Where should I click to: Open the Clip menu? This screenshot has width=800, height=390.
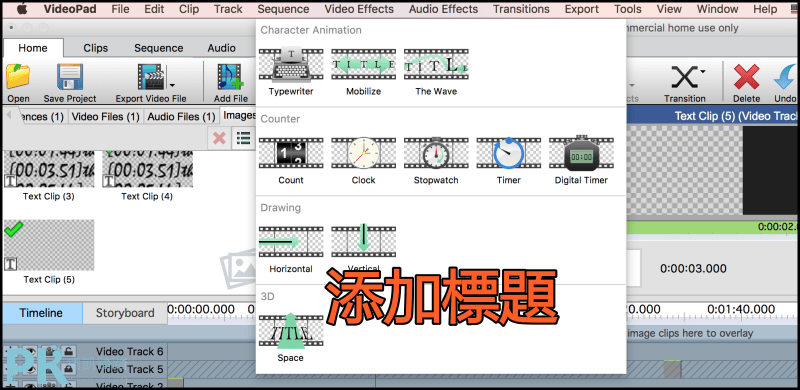(x=189, y=9)
